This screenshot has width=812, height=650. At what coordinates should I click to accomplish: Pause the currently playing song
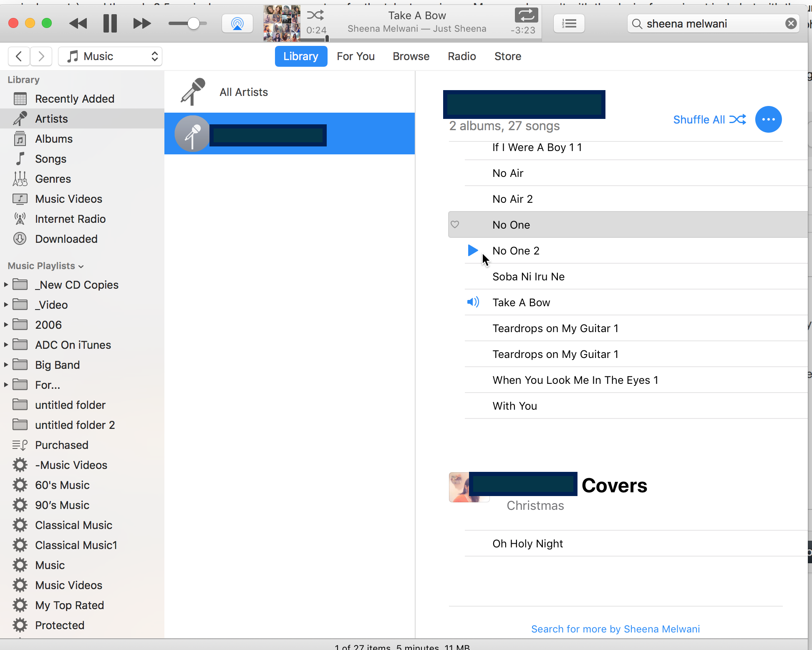coord(110,23)
